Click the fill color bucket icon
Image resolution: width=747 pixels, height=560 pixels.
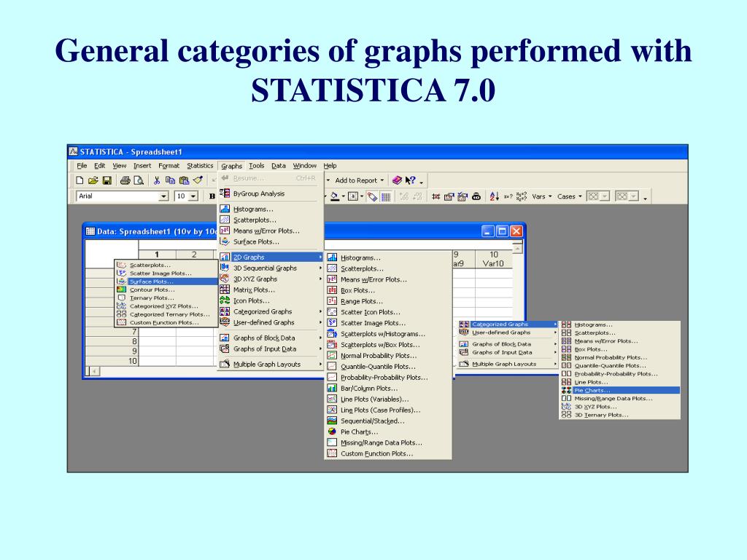click(335, 196)
